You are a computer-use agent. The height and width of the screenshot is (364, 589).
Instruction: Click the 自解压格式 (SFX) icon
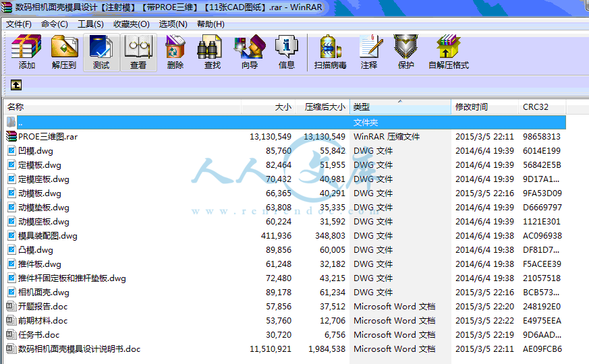click(x=449, y=47)
